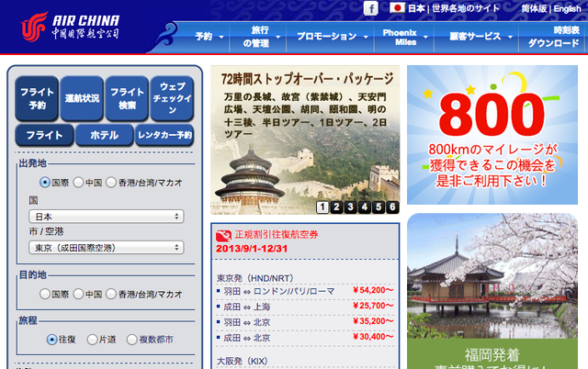Viewport: 588px width, 369px height.
Task: Click the 日本 region link
Action: pyautogui.click(x=416, y=8)
